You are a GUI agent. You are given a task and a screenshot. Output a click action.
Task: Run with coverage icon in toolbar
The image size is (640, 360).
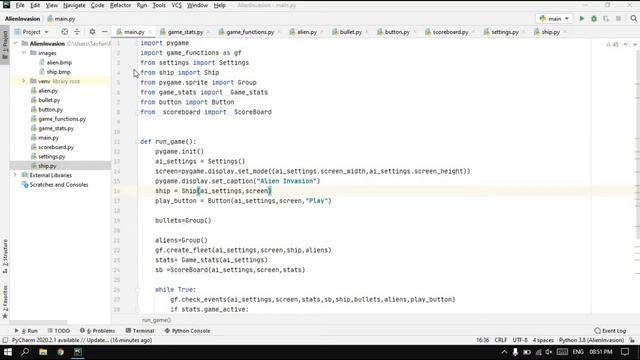pos(606,19)
